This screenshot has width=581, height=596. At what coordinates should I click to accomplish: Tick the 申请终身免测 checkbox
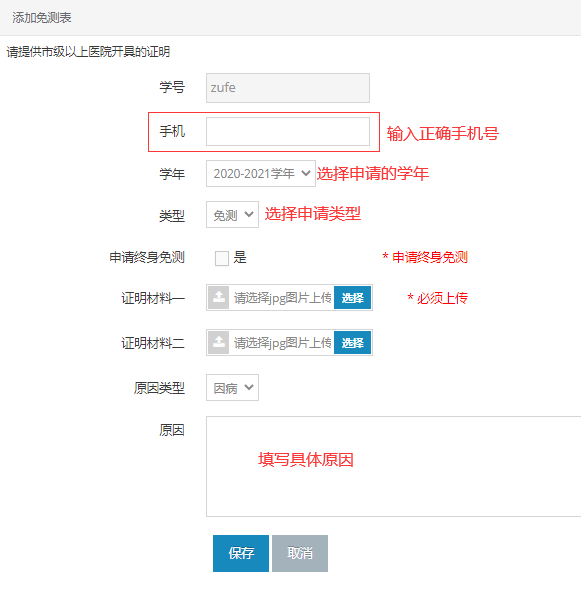point(222,258)
